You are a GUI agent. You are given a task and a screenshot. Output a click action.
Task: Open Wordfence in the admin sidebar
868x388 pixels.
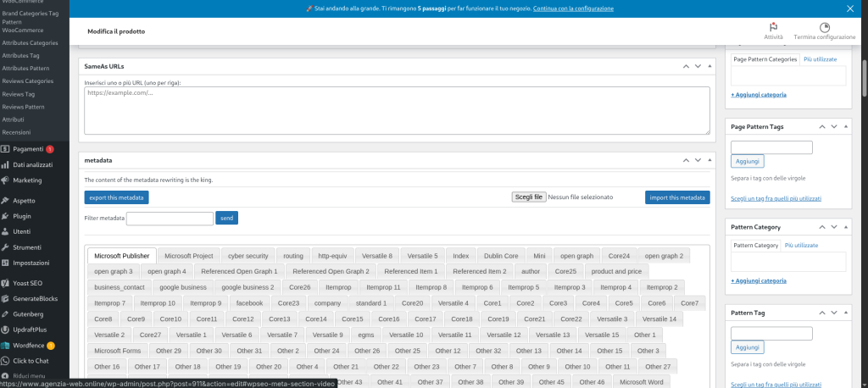click(29, 345)
